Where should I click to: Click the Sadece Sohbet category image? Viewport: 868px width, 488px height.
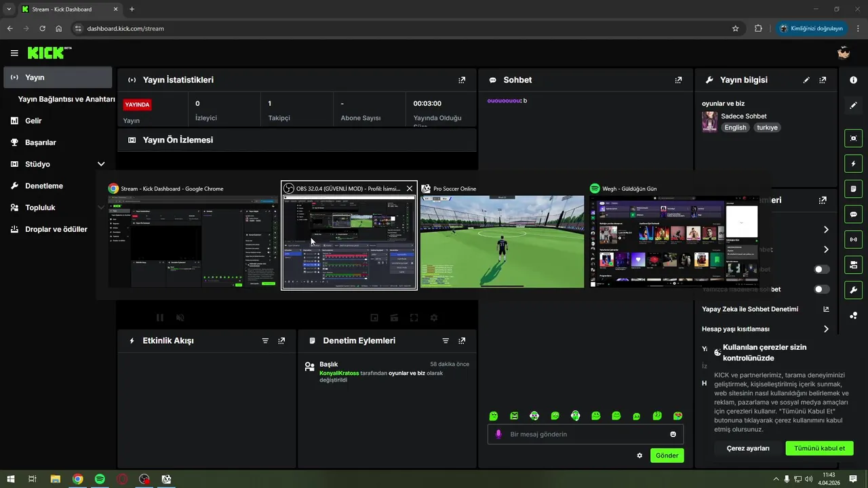pos(710,122)
